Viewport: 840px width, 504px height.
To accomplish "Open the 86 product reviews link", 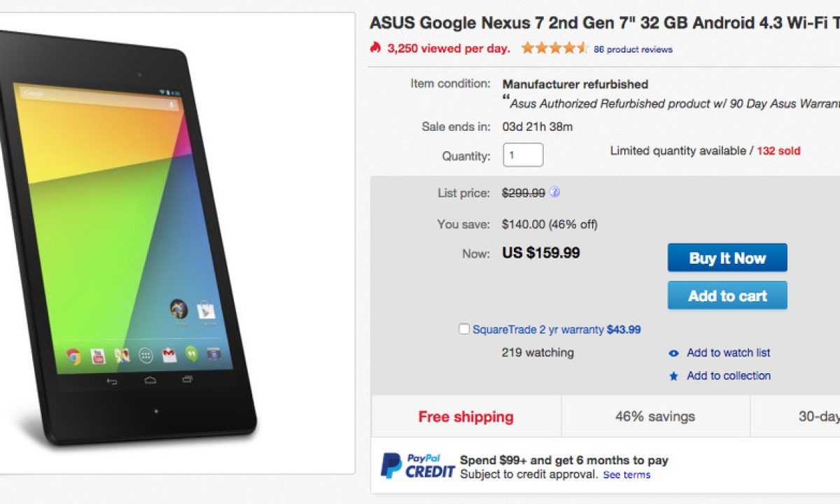I will [633, 50].
